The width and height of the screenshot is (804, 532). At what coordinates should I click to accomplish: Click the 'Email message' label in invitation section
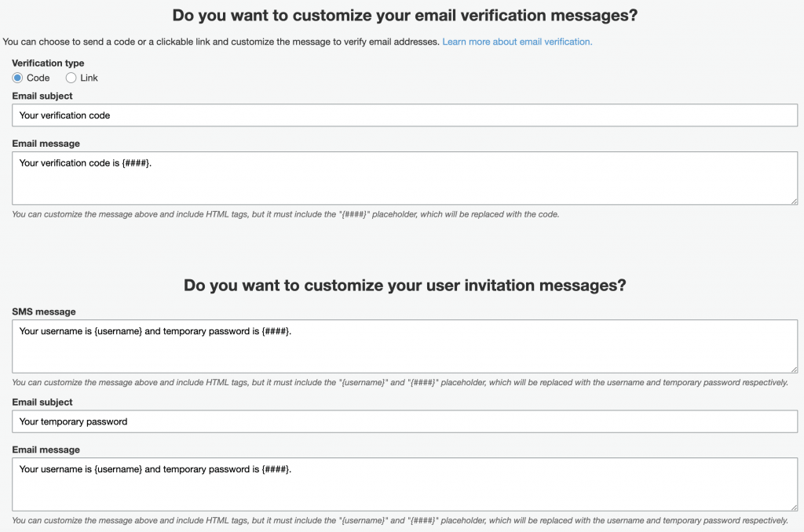(x=46, y=450)
